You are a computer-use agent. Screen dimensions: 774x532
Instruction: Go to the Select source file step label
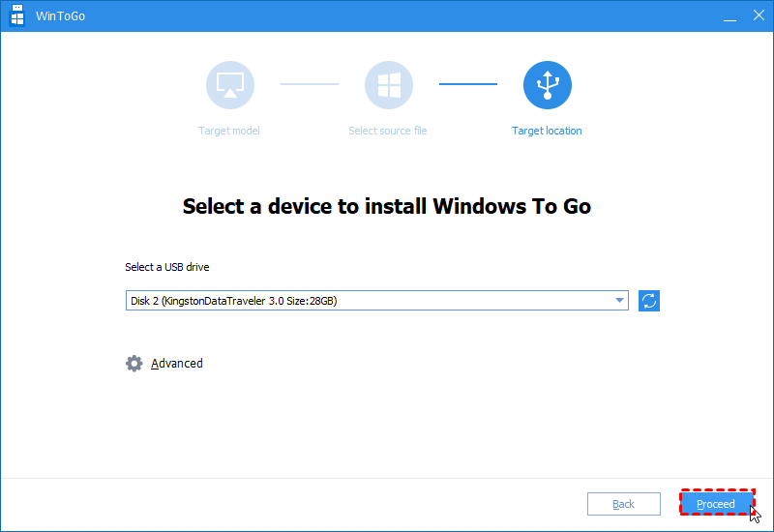(x=388, y=131)
